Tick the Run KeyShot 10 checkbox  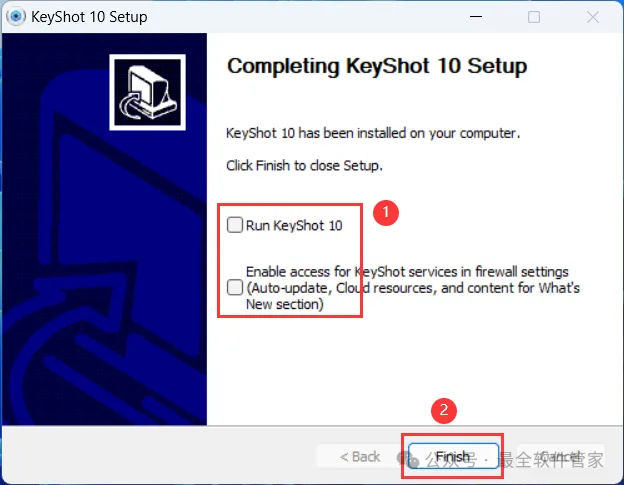coord(235,225)
